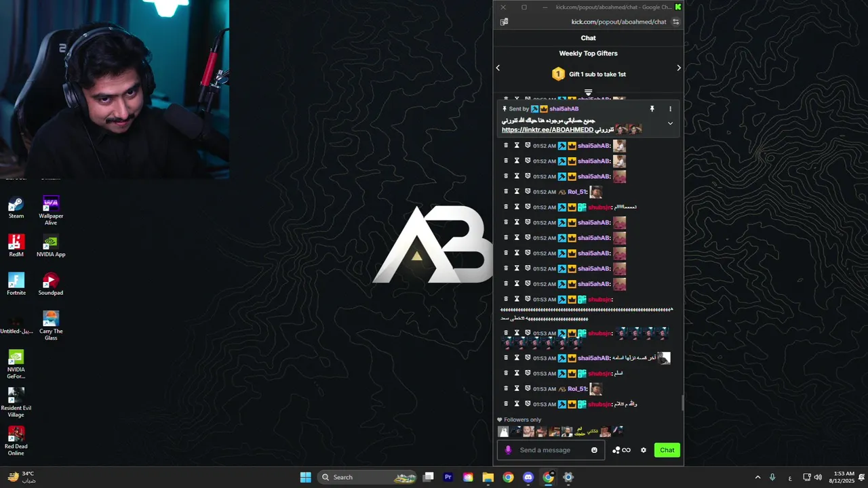
Task: Click hourglass timeout icon on Rol_51 01:53 AM message
Action: coord(517,389)
